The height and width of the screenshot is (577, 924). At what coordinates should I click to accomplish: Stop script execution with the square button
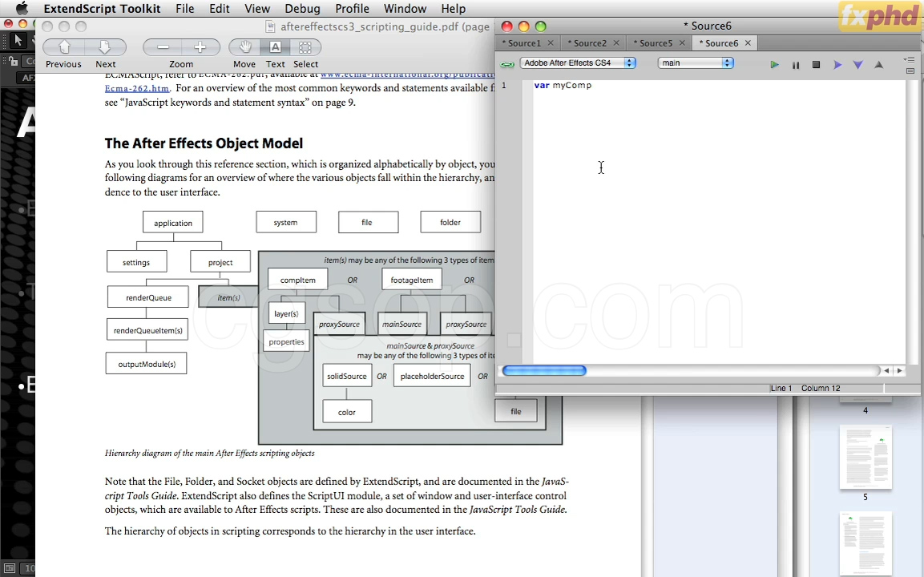[816, 64]
